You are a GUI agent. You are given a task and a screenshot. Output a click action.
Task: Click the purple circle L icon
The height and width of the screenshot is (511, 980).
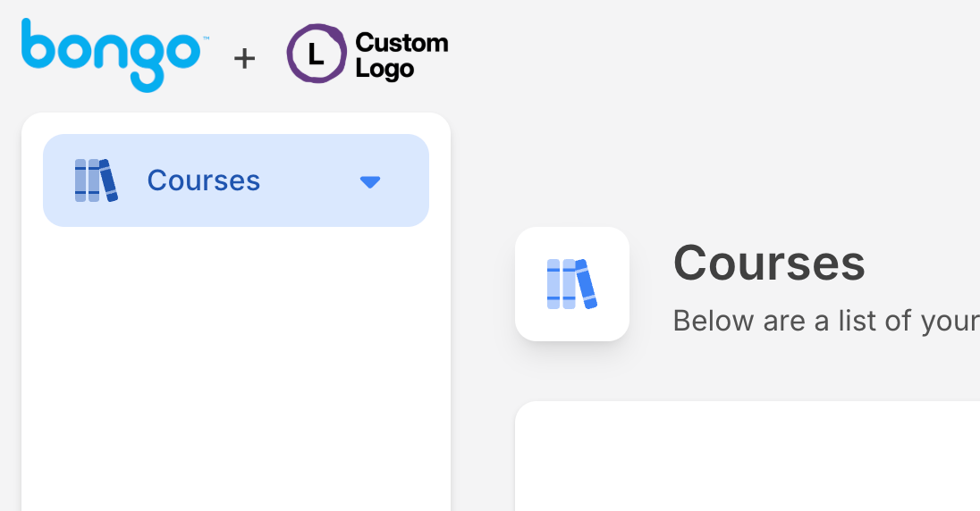317,54
